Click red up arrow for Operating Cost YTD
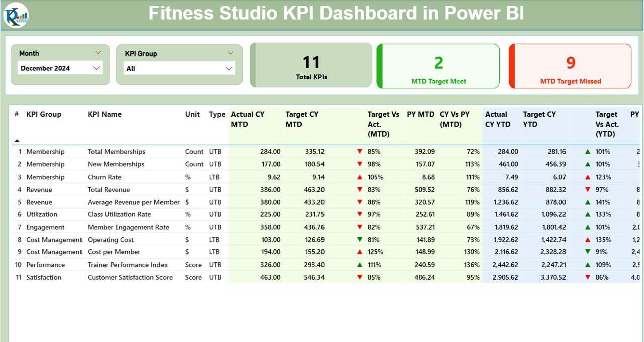 [x=588, y=240]
